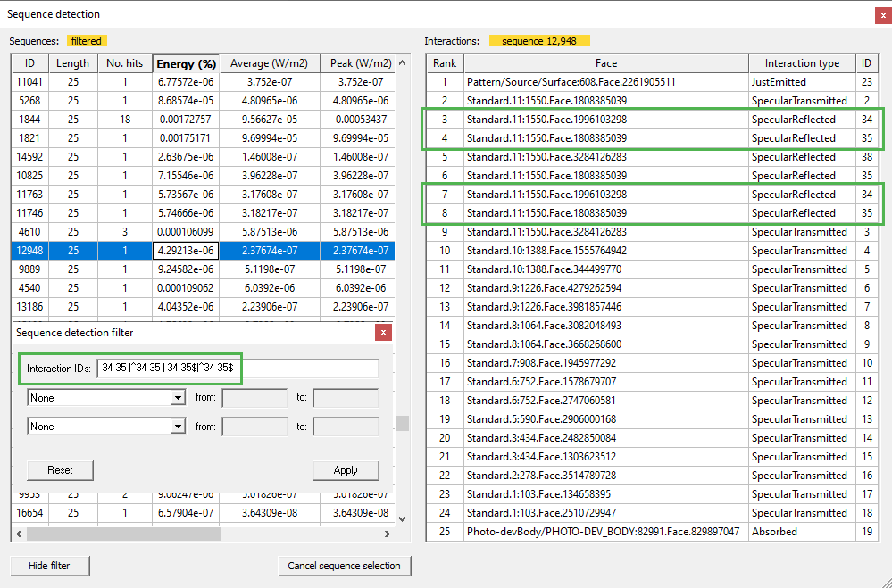This screenshot has width=892, height=588.
Task: Open the second None filter dropdown
Action: [106, 427]
